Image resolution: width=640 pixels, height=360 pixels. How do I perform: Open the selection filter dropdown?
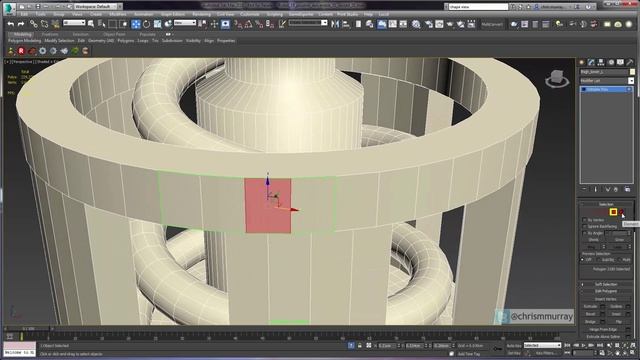pyautogui.click(x=74, y=23)
